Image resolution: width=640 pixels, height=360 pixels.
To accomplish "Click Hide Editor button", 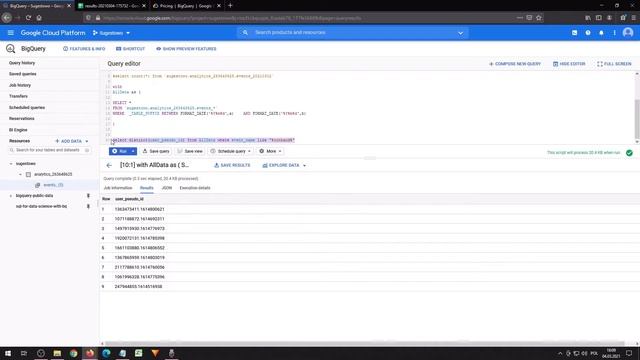I will (x=569, y=64).
